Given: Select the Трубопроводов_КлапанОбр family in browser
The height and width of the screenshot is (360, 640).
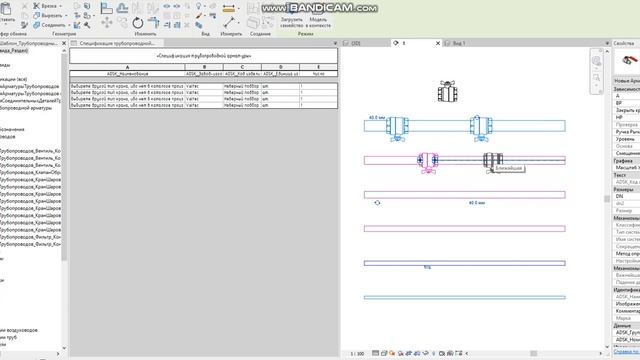Looking at the screenshot, I should coord(31,172).
